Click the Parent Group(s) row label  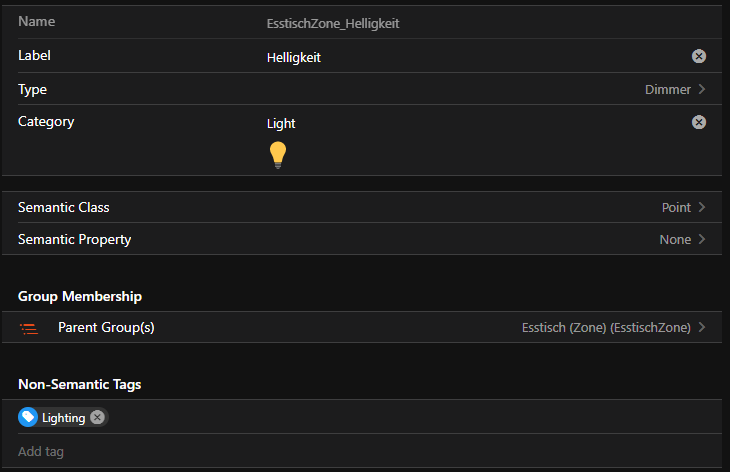[106, 328]
